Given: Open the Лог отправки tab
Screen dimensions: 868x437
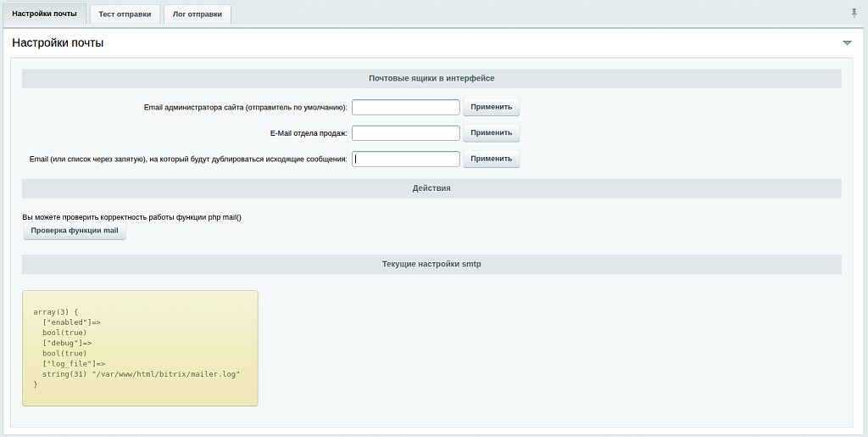Looking at the screenshot, I should pos(197,14).
